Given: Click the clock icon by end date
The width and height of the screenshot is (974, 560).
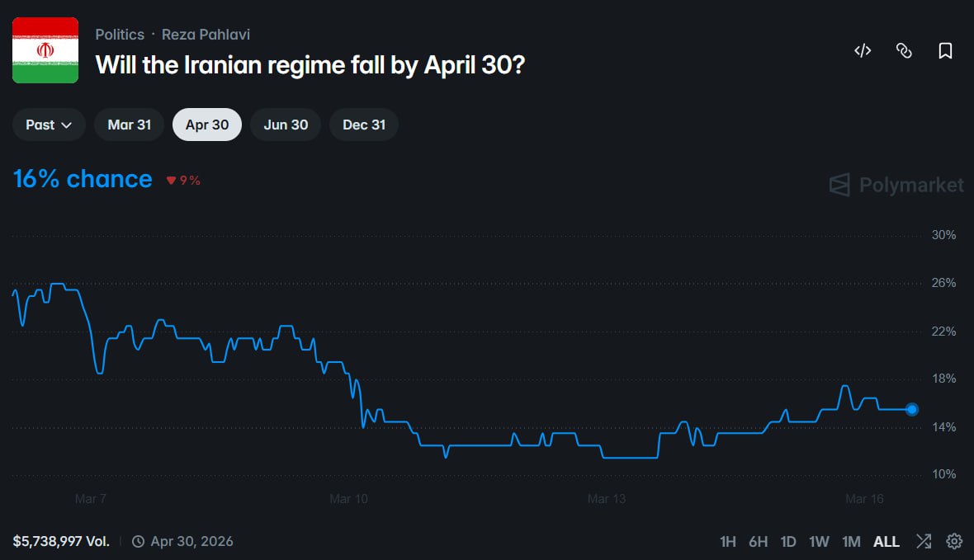Looking at the screenshot, I should click(139, 542).
